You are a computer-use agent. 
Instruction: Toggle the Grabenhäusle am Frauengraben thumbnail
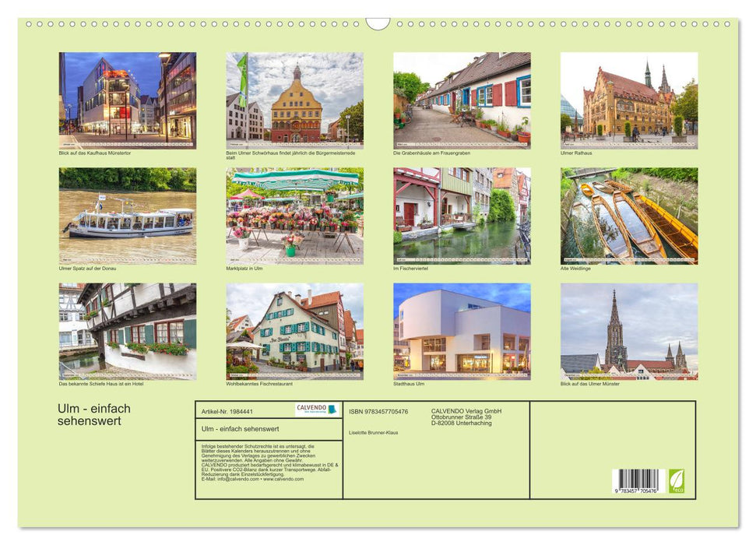click(x=463, y=97)
